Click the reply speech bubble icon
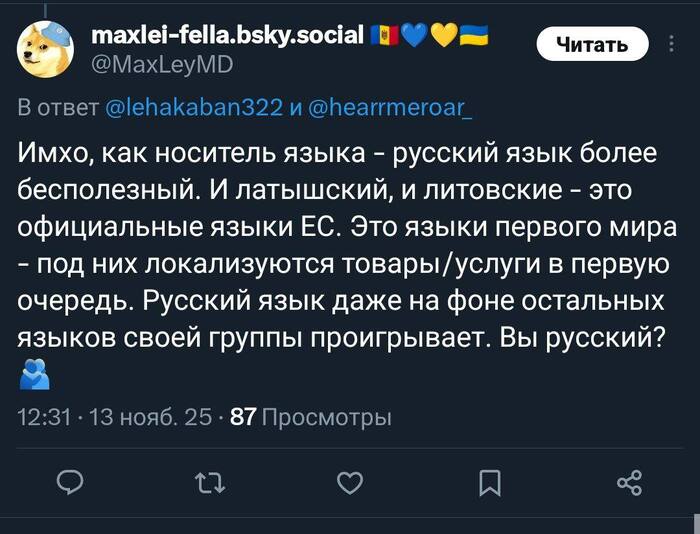 click(x=70, y=484)
